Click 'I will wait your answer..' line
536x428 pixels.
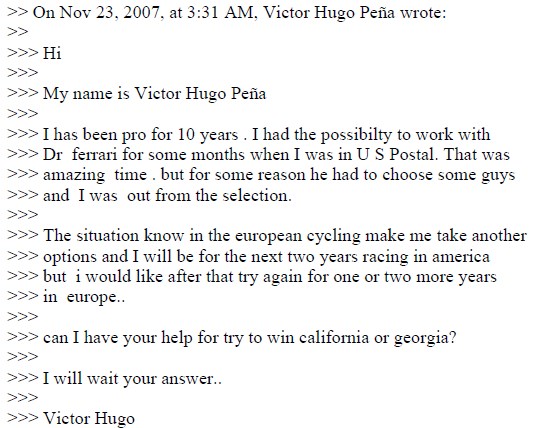pyautogui.click(x=132, y=379)
